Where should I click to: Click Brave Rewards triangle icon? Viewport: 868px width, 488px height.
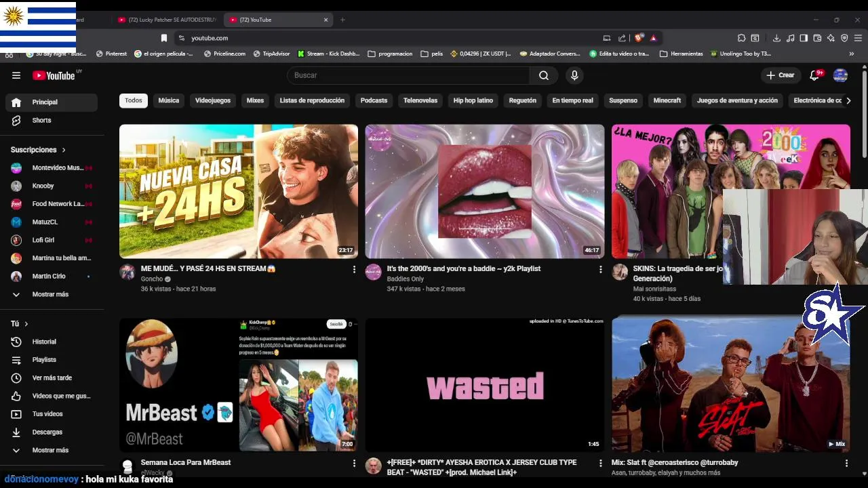point(653,38)
